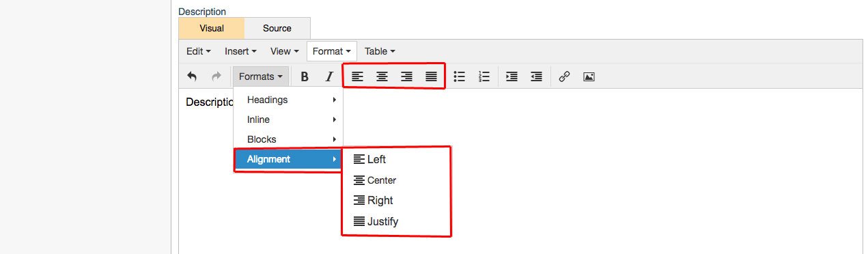
Task: Toggle Italic formatting
Action: coord(329,77)
